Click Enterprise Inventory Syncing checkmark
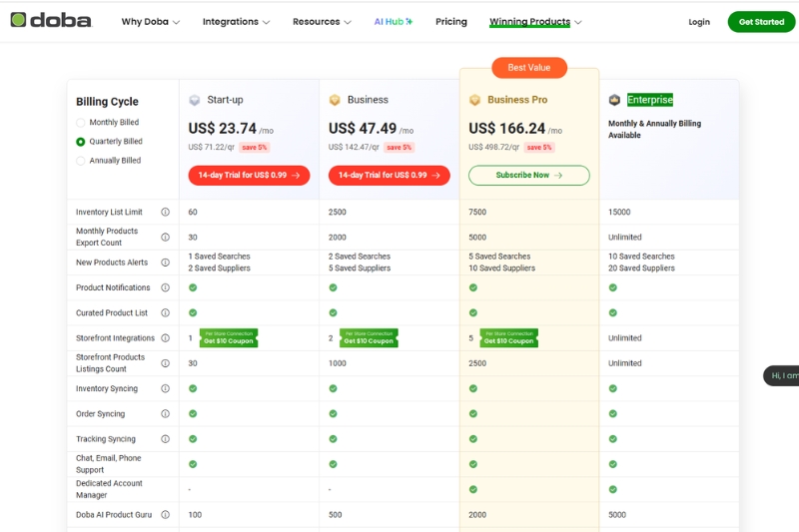This screenshot has height=532, width=799. (x=612, y=388)
